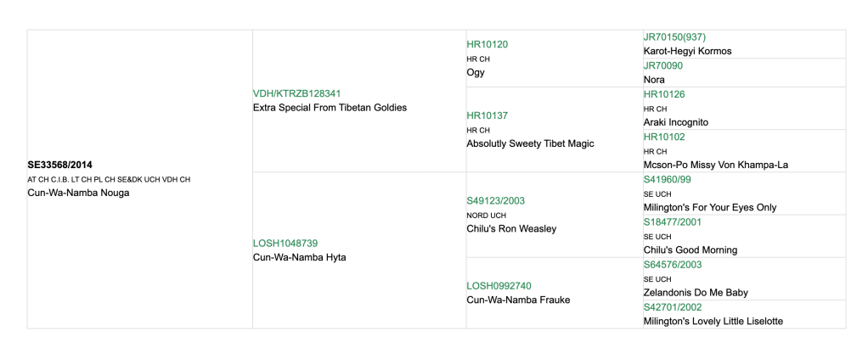
Task: Click the dog name Chilu's Ron Weasley
Action: click(511, 229)
